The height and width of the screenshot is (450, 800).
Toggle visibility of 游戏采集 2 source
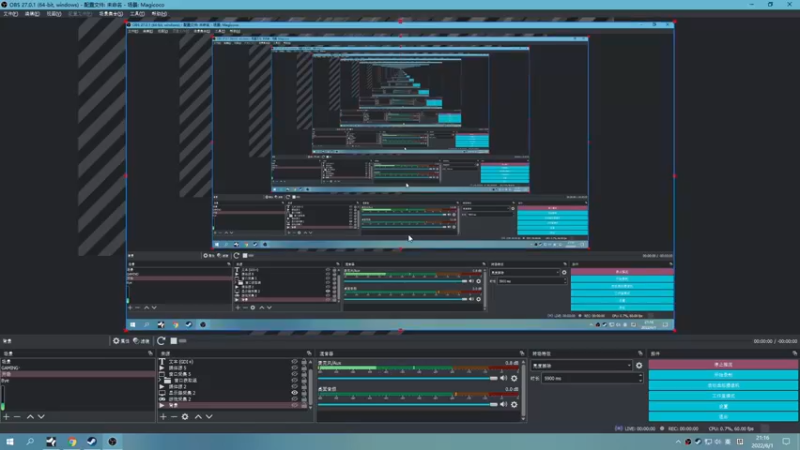click(x=294, y=399)
